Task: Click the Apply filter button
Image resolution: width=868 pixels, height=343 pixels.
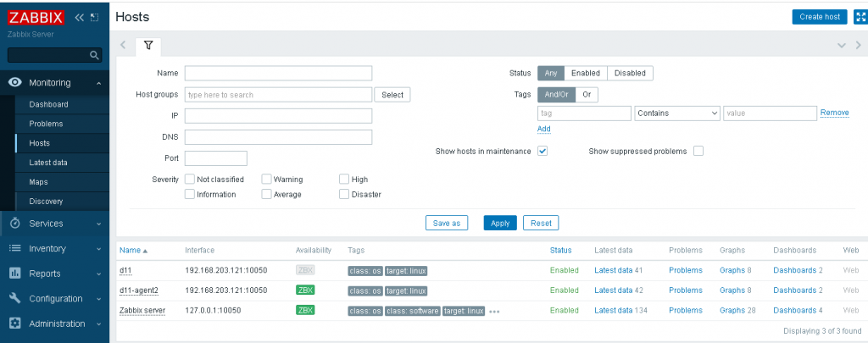Action: click(500, 223)
